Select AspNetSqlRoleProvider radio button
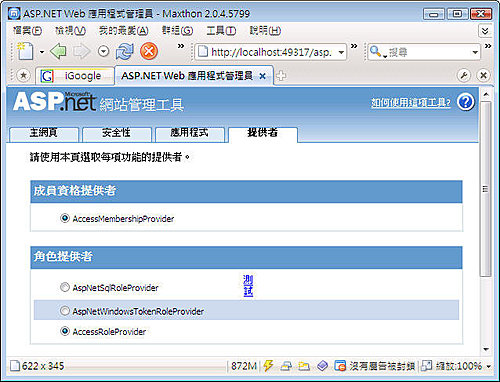The width and height of the screenshot is (500, 382). point(65,287)
